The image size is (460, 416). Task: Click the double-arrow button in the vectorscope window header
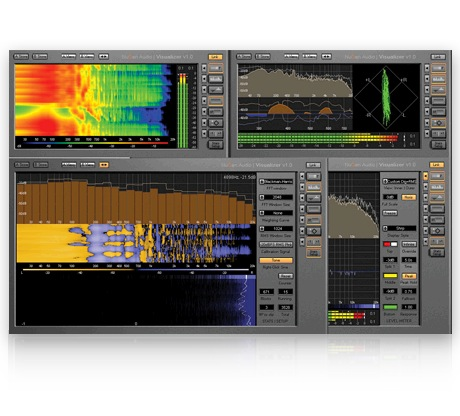[x=326, y=57]
